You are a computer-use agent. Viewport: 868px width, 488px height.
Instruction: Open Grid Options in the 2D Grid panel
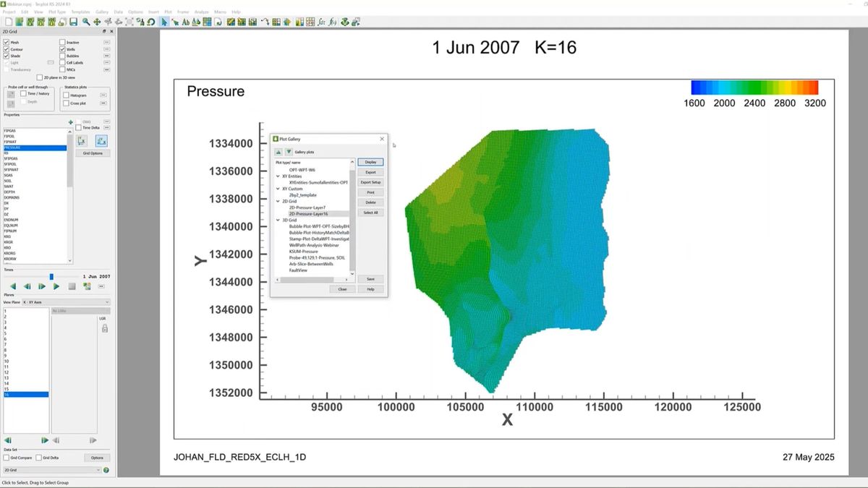pos(92,153)
